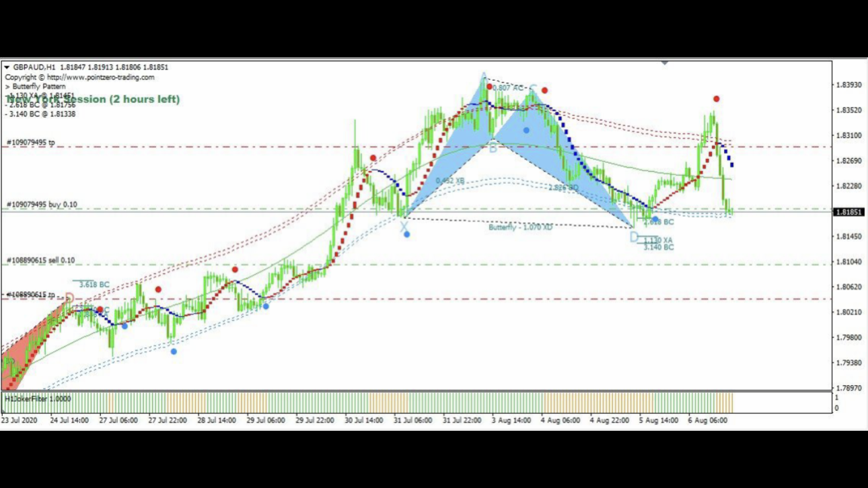
Task: Click time axis label 3 Aug 14:00
Action: [511, 420]
